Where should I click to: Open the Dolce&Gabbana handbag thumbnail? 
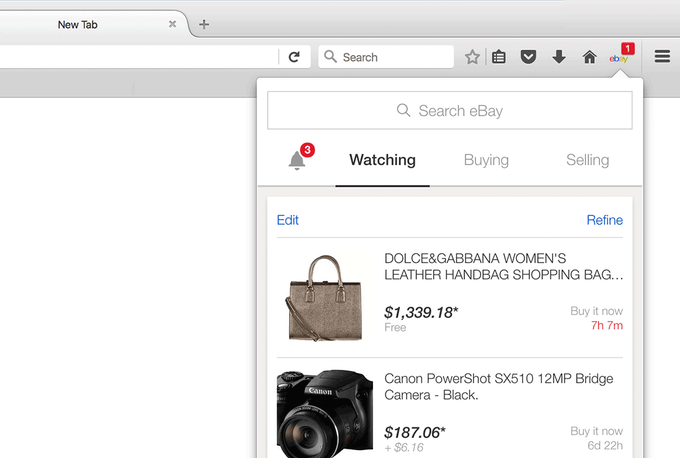tap(324, 297)
